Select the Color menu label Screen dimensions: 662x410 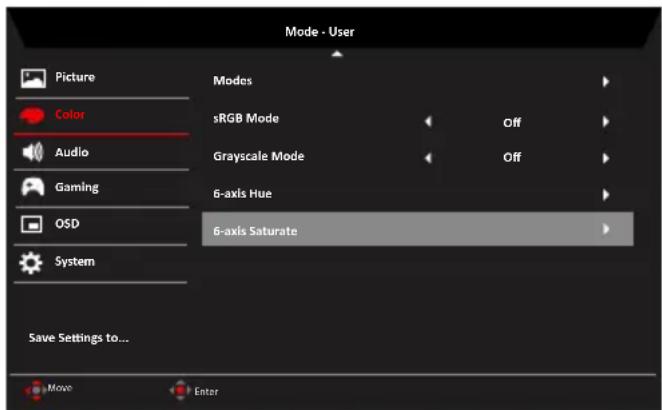click(x=70, y=114)
